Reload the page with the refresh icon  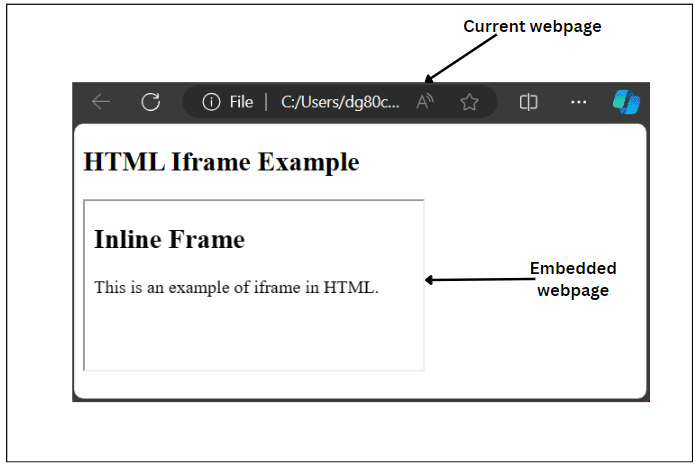coord(151,102)
